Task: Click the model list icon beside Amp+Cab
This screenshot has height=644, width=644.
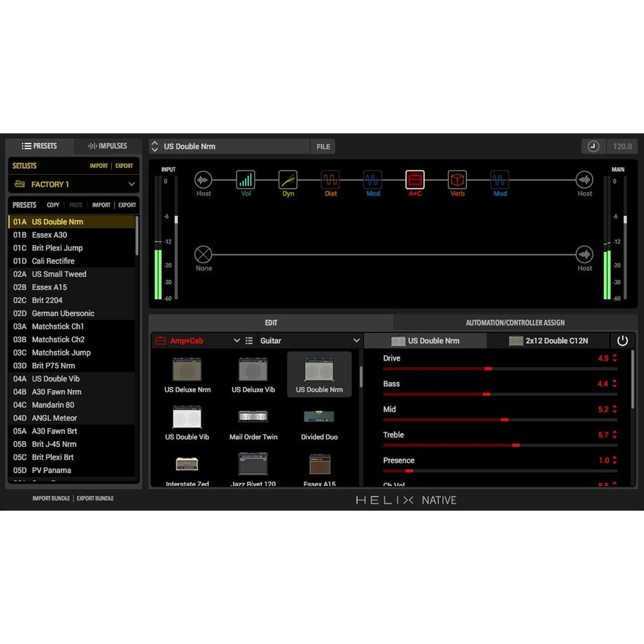Action: [x=249, y=340]
